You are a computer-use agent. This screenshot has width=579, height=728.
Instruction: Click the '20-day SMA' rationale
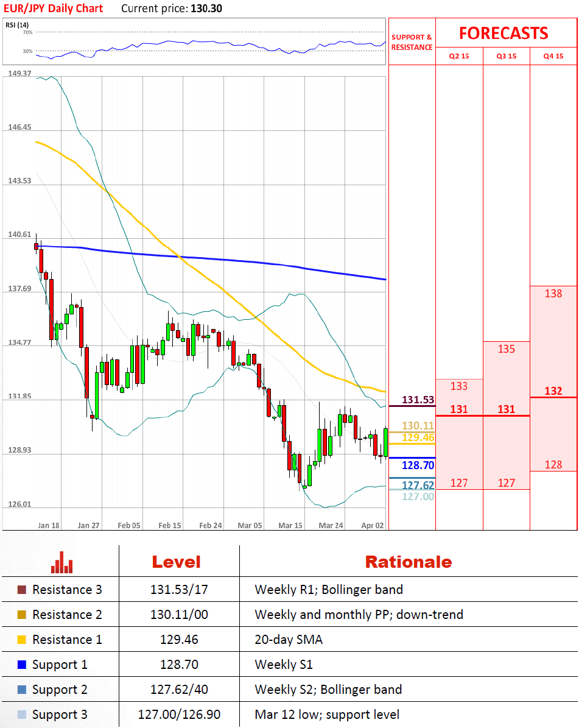288,640
